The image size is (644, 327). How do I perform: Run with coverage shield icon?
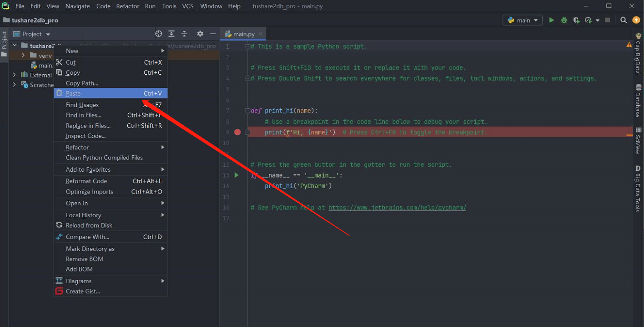click(576, 20)
